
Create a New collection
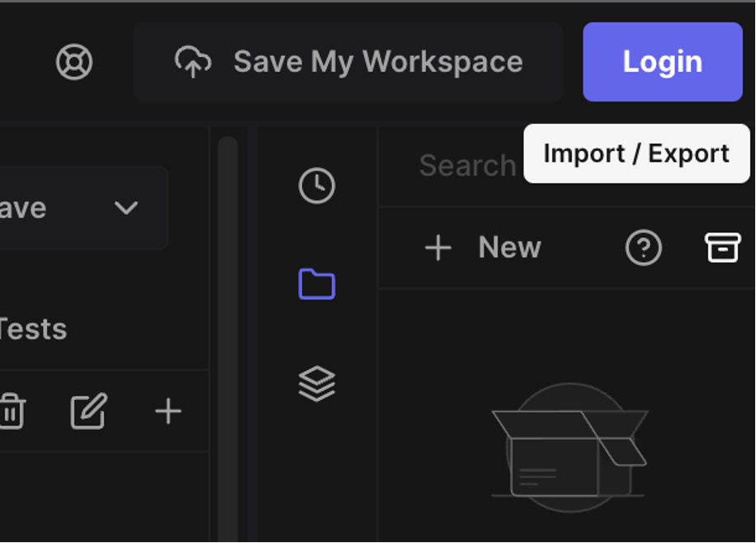coord(483,248)
